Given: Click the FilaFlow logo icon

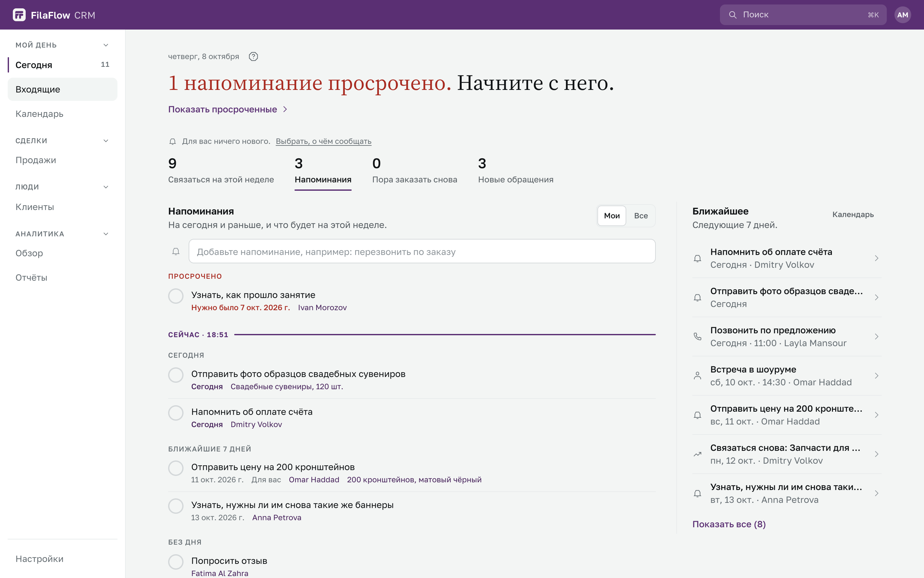Looking at the screenshot, I should [19, 15].
